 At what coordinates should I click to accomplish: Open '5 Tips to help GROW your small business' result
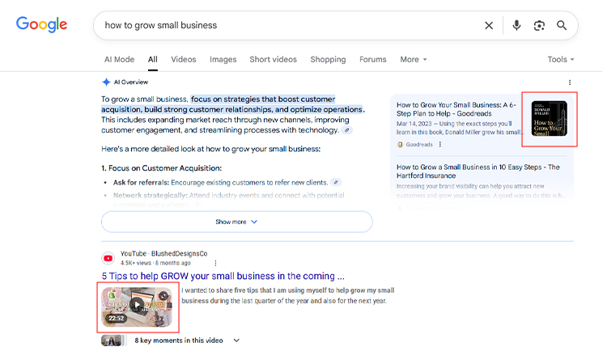click(x=223, y=276)
